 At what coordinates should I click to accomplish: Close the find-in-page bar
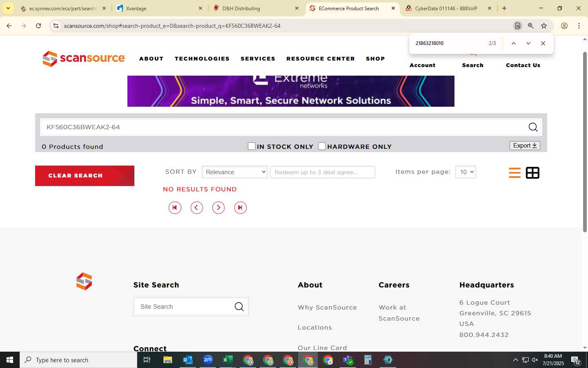pyautogui.click(x=543, y=43)
